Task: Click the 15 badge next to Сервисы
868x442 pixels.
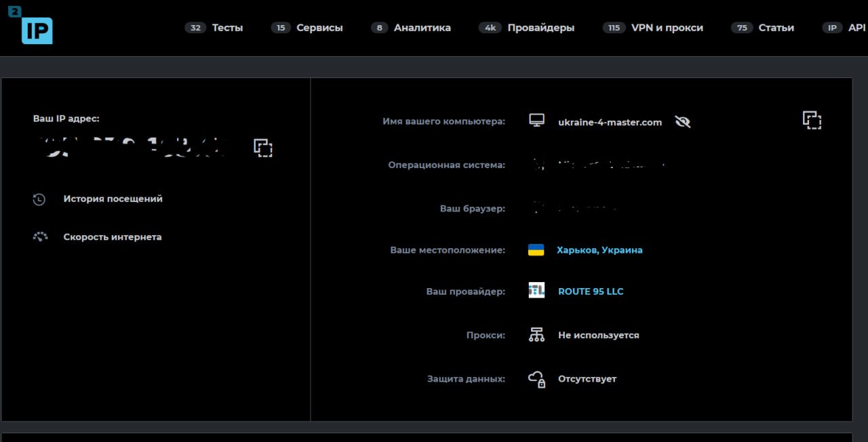Action: pyautogui.click(x=281, y=28)
